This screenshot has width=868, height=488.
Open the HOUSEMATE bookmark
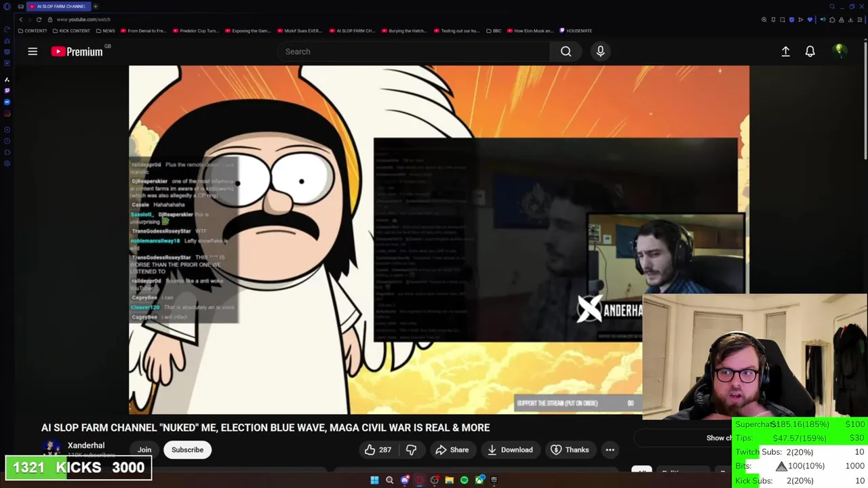[576, 30]
